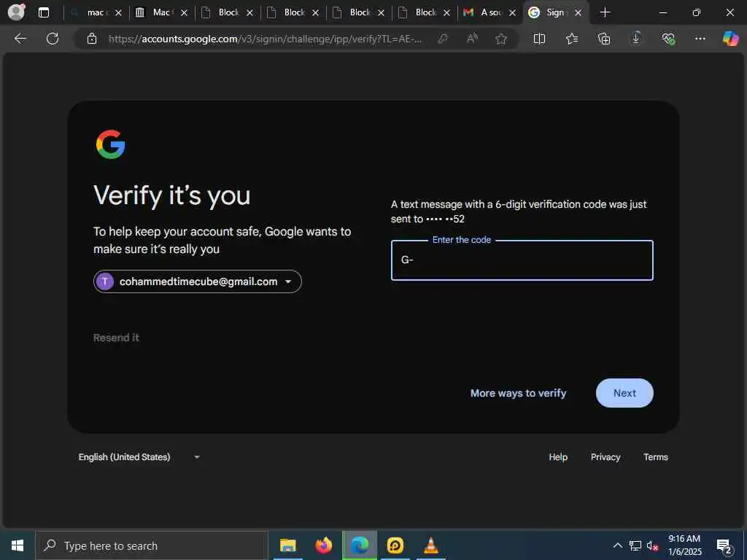Add page to favorites star icon

point(500,39)
